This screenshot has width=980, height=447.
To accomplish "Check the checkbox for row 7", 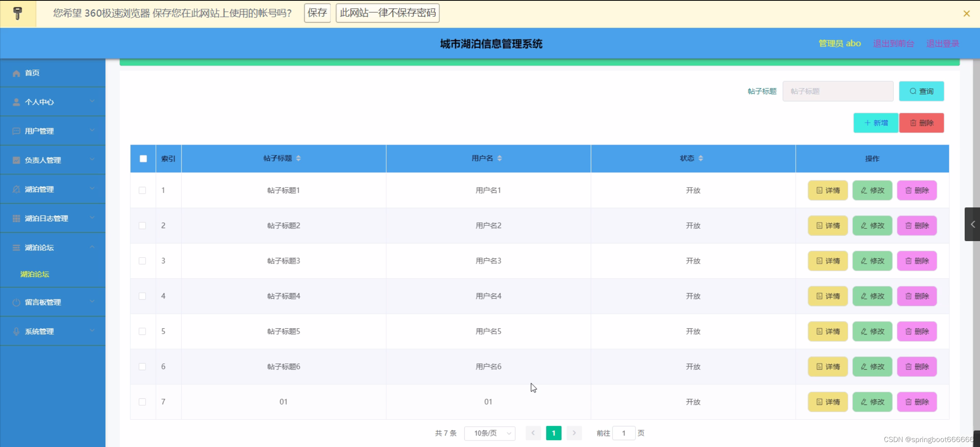I will (143, 402).
